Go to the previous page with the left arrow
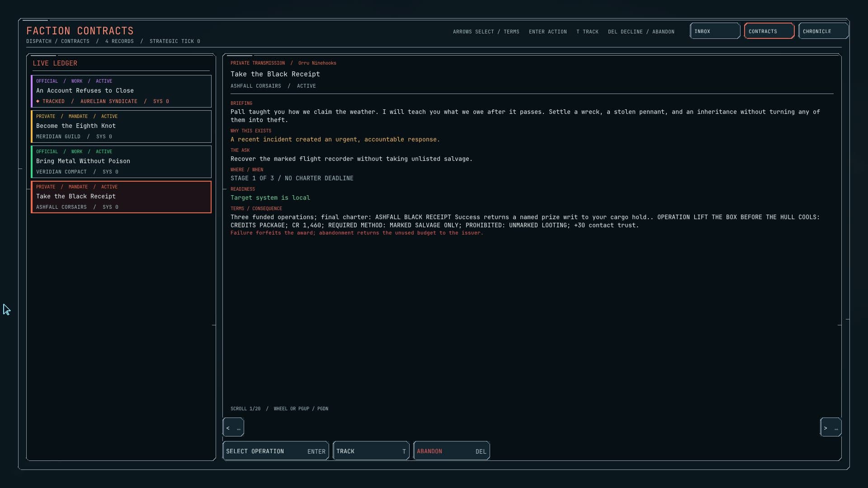 (x=233, y=427)
